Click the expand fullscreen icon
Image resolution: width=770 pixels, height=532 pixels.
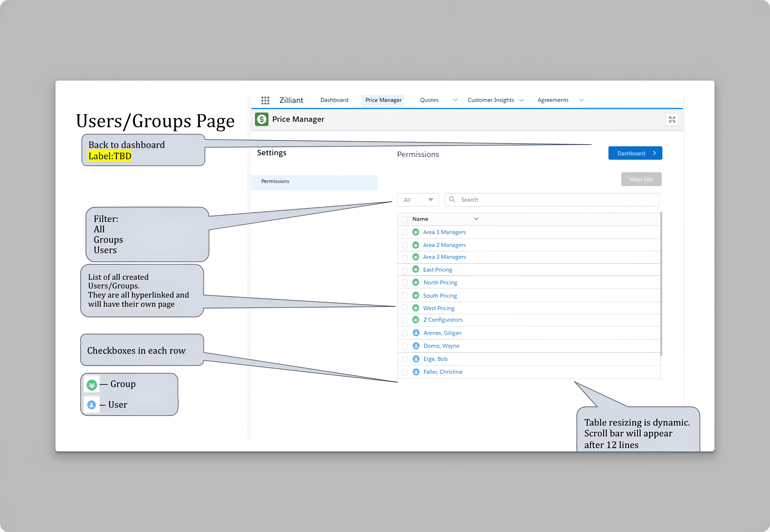click(672, 119)
